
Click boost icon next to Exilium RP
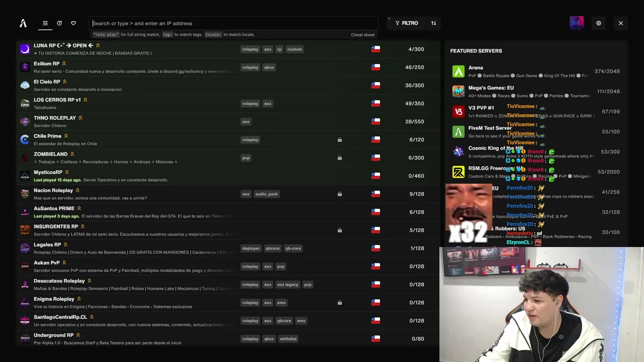(x=64, y=63)
